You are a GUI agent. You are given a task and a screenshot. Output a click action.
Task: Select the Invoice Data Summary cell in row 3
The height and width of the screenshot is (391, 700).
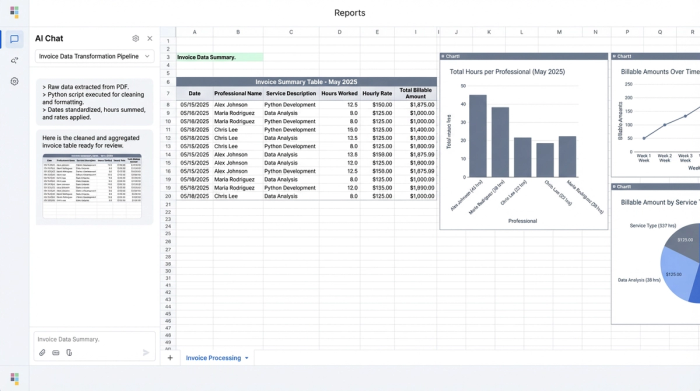tap(220, 57)
